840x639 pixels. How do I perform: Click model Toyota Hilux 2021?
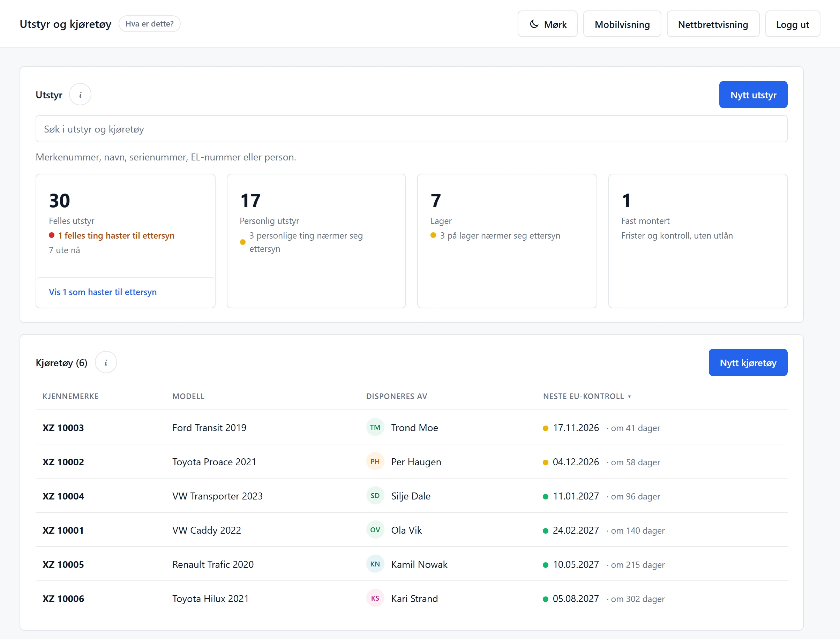[x=210, y=599]
